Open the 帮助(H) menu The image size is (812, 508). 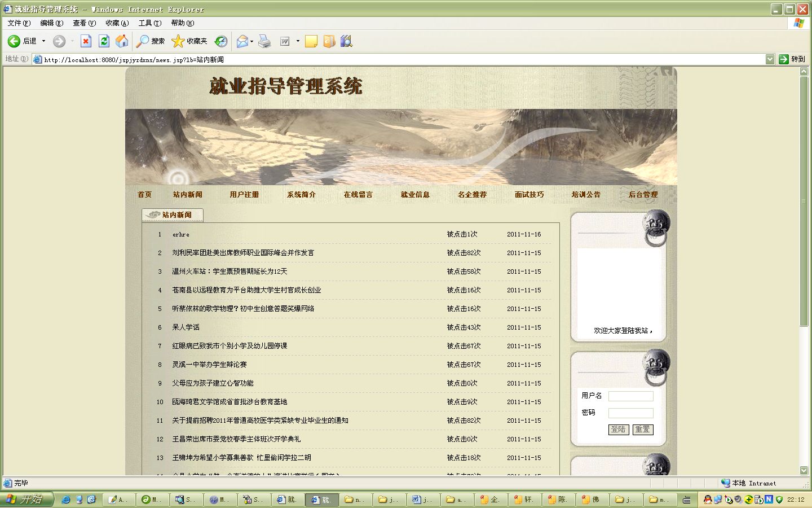point(183,23)
